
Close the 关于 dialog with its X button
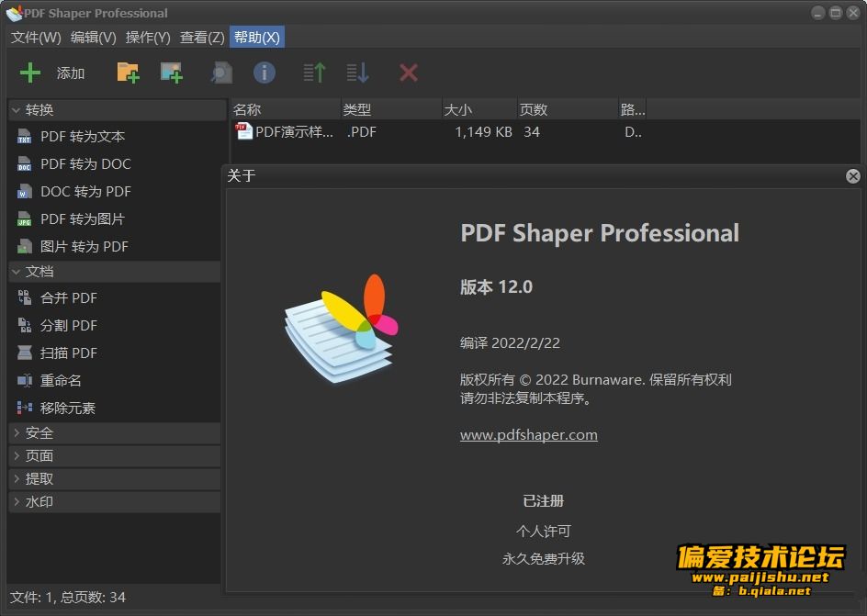853,176
